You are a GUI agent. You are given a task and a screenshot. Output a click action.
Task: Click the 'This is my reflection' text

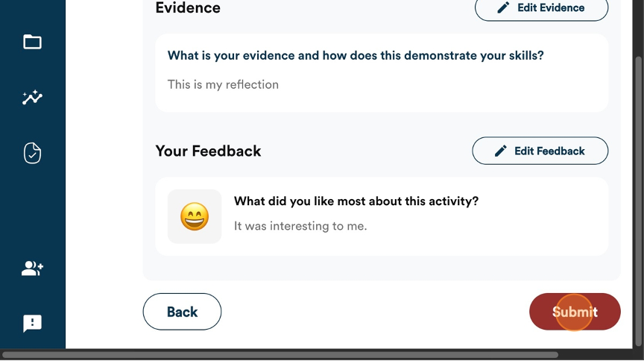click(x=223, y=84)
